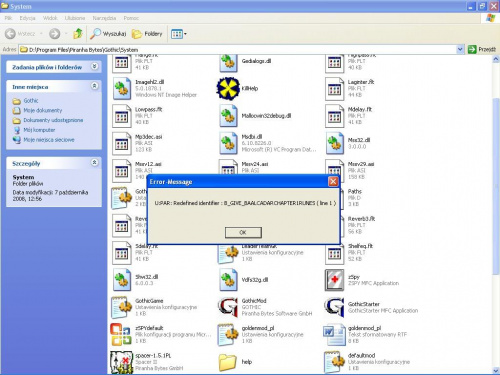This screenshot has width=500, height=375.
Task: Select the Laginter.flt file icon
Action: coord(334,88)
